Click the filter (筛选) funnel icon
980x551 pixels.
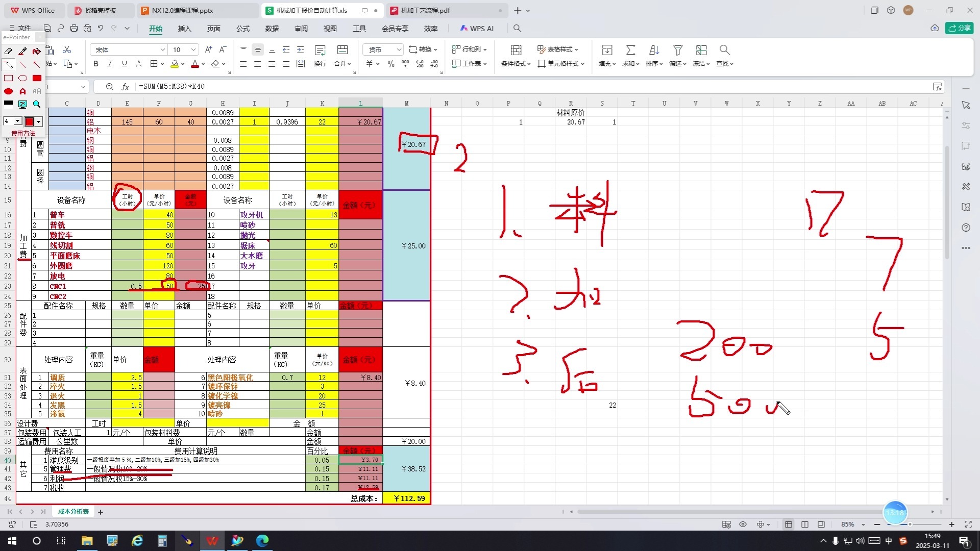point(677,50)
